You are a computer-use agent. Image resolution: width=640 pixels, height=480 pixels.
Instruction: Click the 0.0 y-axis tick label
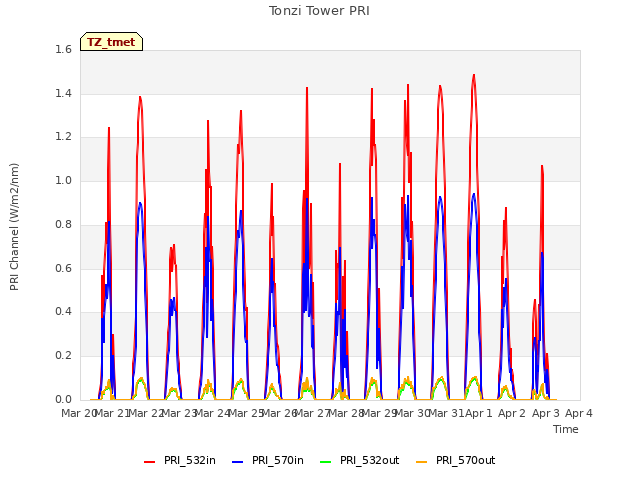tap(63, 399)
